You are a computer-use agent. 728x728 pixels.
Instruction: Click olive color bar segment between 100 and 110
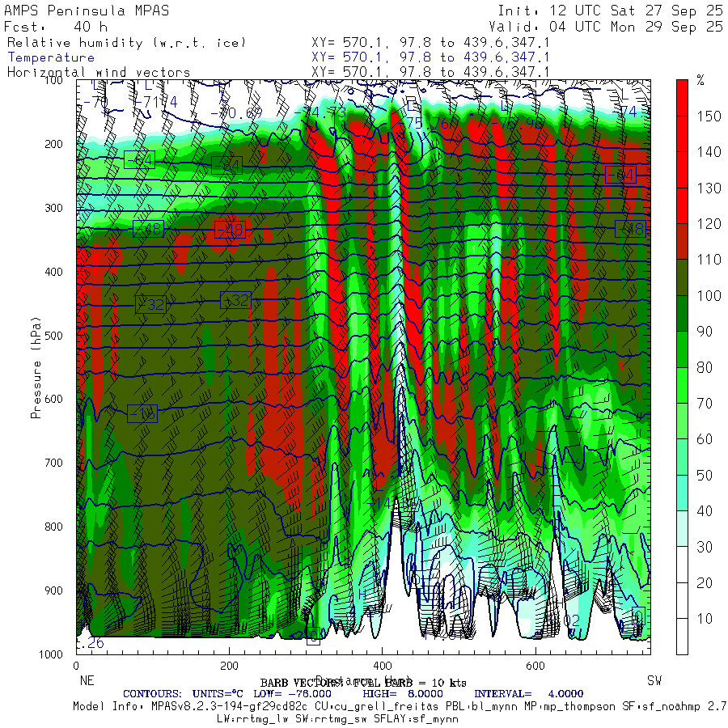pyautogui.click(x=682, y=277)
